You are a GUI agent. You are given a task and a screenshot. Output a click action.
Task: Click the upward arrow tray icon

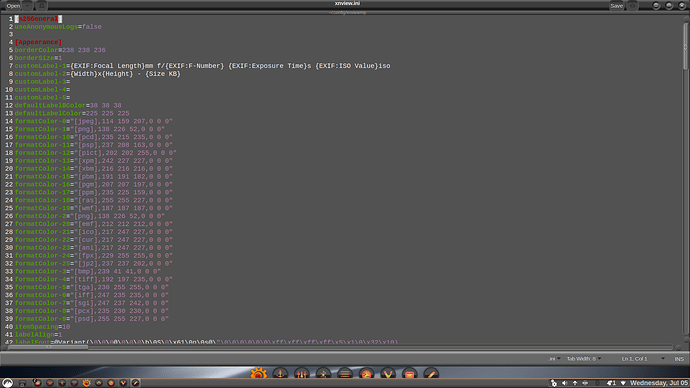pos(575,383)
